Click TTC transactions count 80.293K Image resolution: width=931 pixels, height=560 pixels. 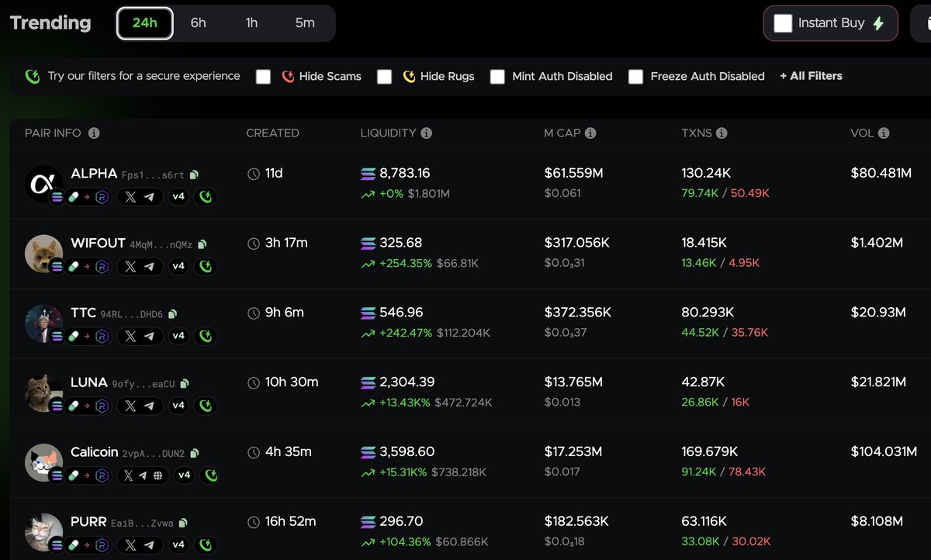(x=708, y=313)
